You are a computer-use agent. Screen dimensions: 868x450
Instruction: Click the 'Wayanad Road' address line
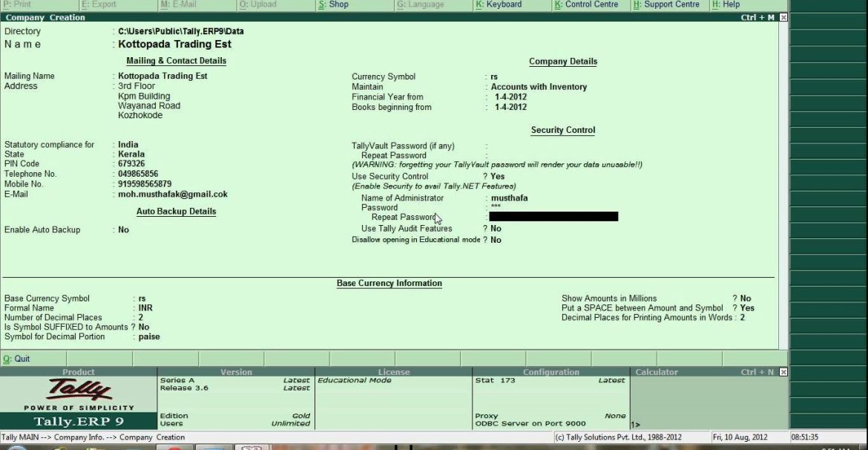point(149,105)
